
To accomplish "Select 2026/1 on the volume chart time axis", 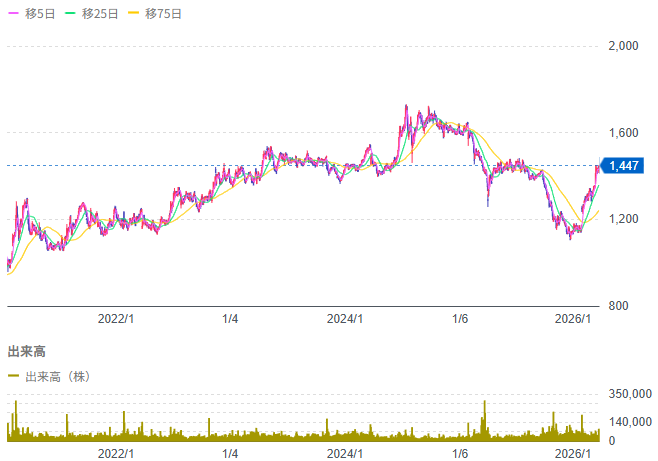I will pos(574,453).
